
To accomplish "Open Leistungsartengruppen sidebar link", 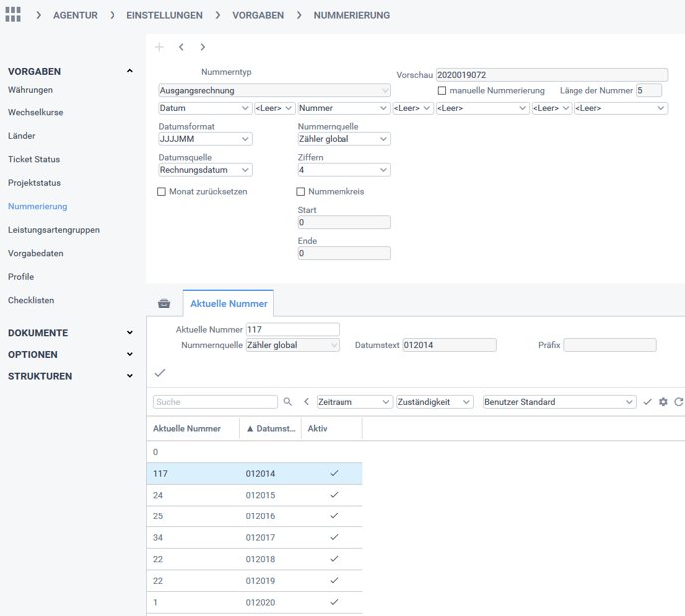I will (54, 230).
